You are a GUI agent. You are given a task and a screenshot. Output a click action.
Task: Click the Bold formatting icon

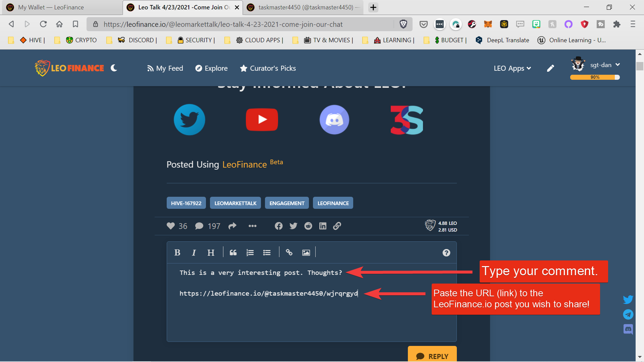coord(177,253)
